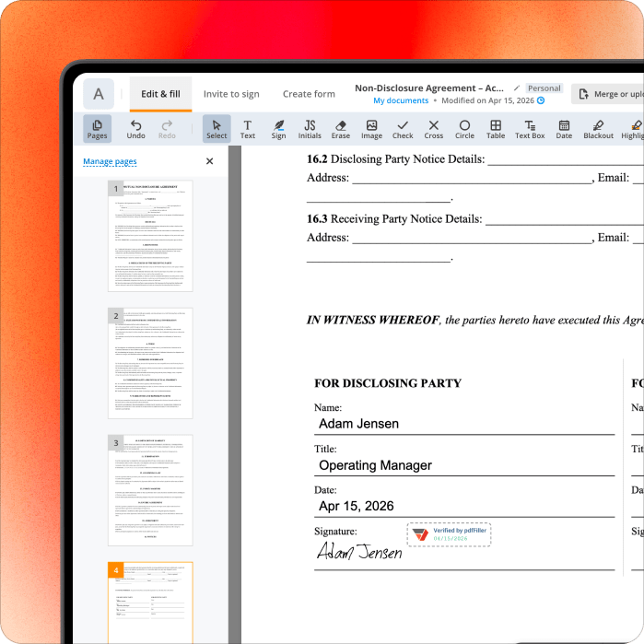Select highlighted page 4 thumbnail
This screenshot has height=644, width=644.
click(150, 603)
